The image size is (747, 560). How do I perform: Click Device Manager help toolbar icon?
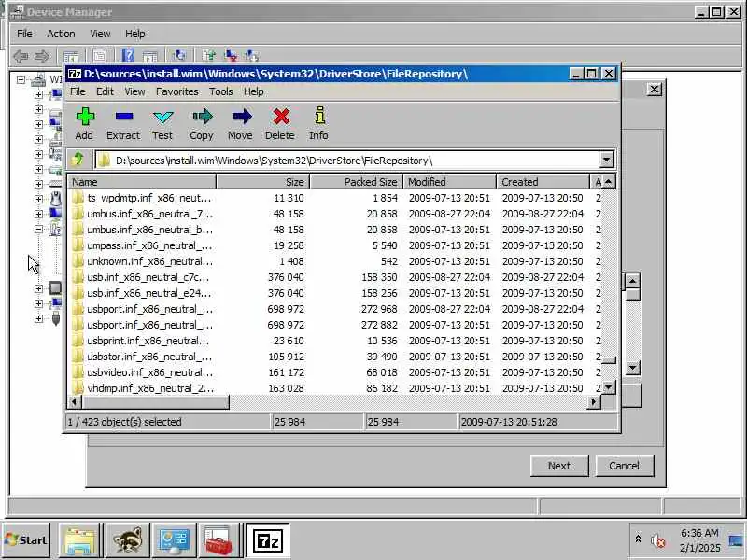tap(128, 56)
